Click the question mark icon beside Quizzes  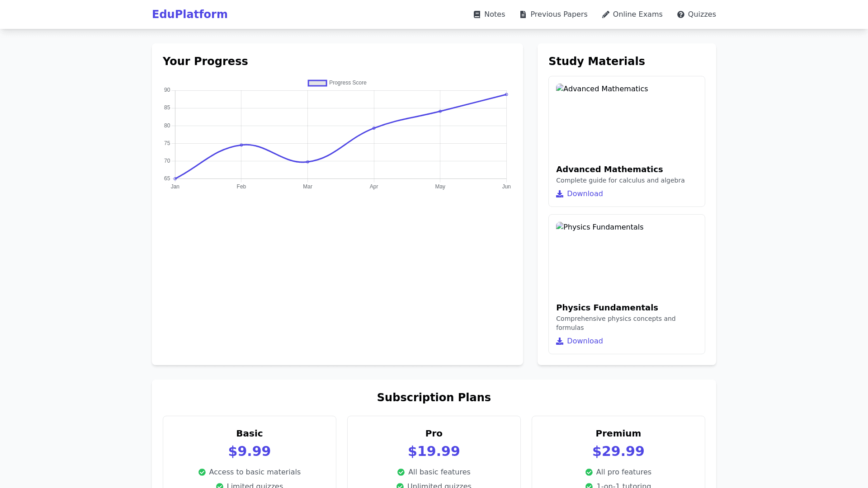coord(681,14)
